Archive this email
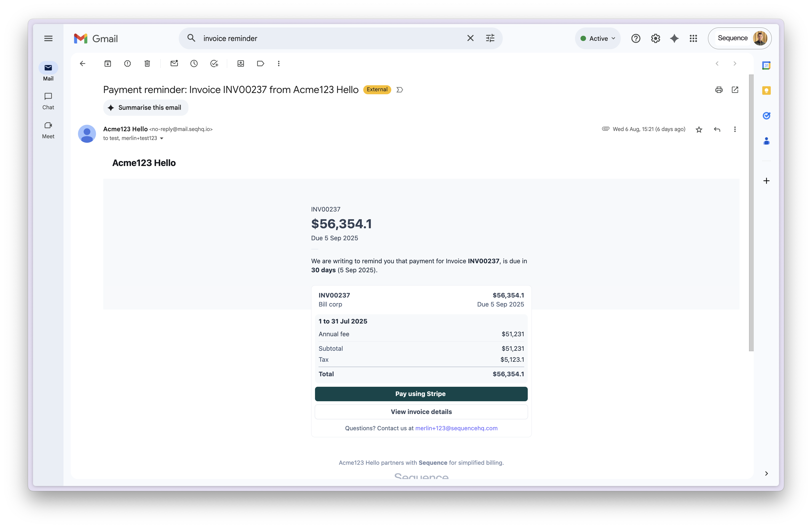Viewport: 812px width, 528px height. pyautogui.click(x=107, y=63)
